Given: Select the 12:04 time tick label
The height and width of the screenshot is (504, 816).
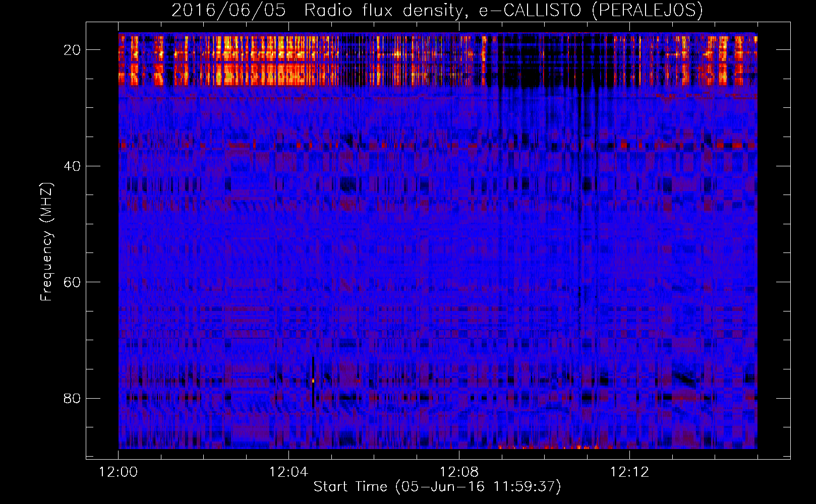Looking at the screenshot, I should point(288,472).
